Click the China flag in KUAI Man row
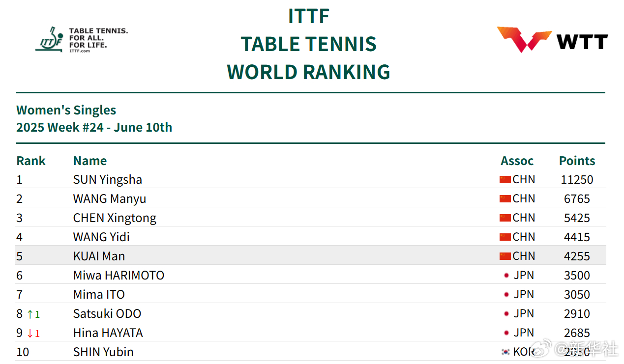624x364 pixels. [505, 256]
